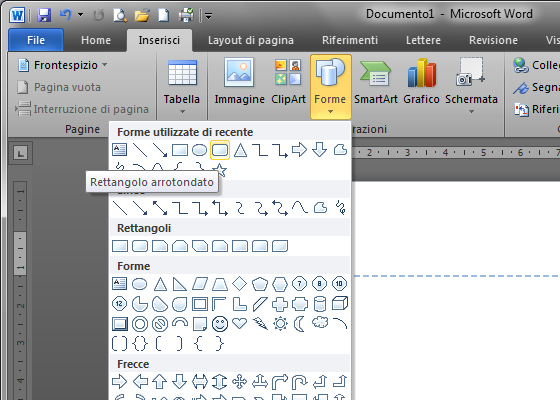This screenshot has height=400, width=560.
Task: Switch to the Home tab
Action: pos(96,40)
